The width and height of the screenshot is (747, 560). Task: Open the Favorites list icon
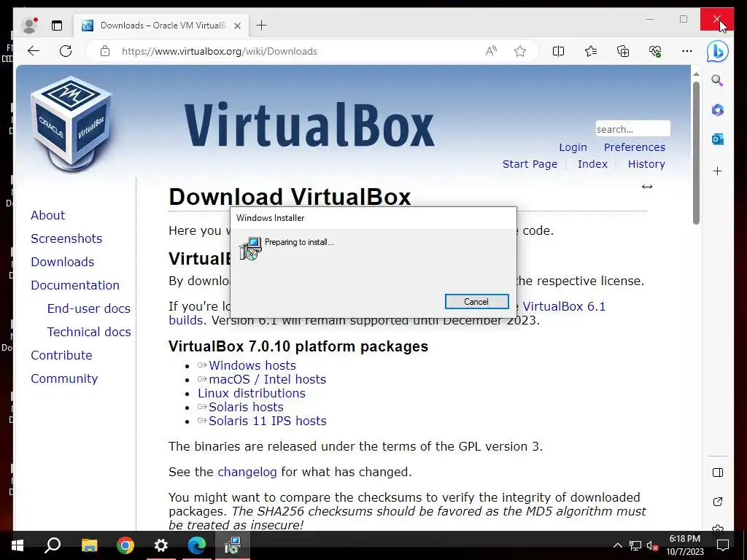tap(591, 51)
